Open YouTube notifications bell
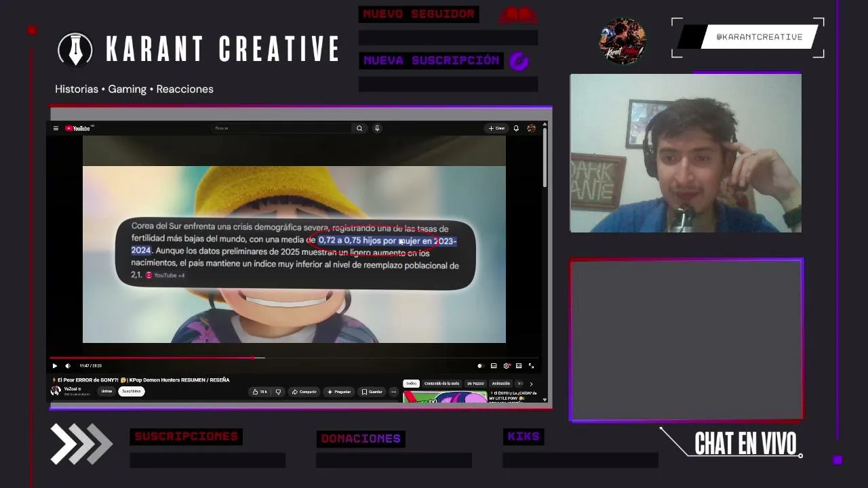The width and height of the screenshot is (868, 488). pyautogui.click(x=516, y=128)
